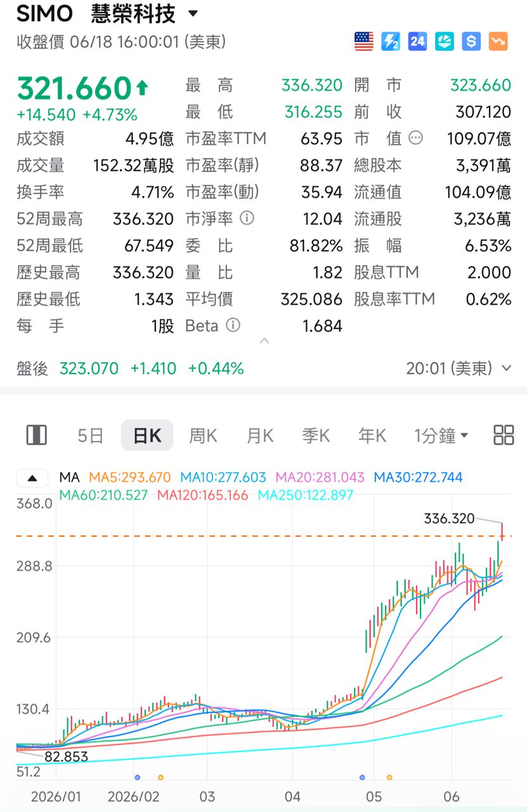527x812 pixels.
Task: Tap the blue dollar sign icon
Action: tap(471, 42)
